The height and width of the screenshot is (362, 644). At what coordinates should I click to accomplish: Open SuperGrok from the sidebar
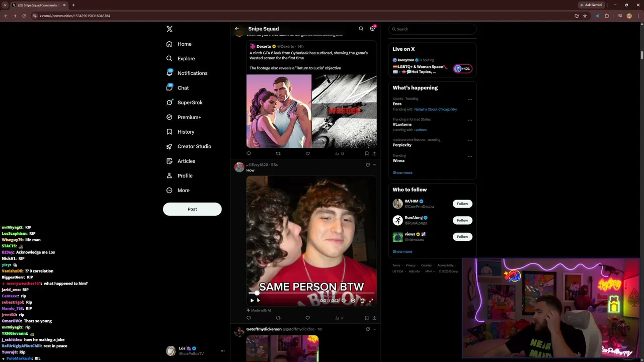tap(185, 103)
